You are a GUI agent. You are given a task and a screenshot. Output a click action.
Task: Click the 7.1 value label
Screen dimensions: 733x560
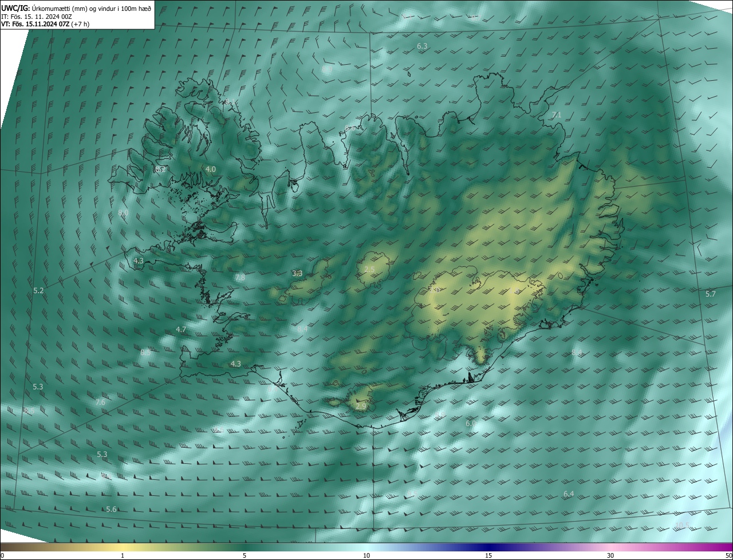coord(556,115)
